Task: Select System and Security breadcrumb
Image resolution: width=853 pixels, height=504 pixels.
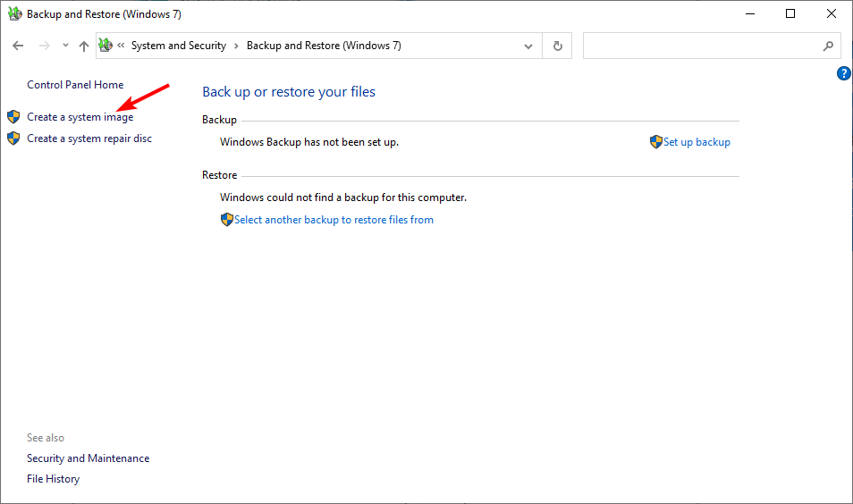Action: click(x=179, y=46)
